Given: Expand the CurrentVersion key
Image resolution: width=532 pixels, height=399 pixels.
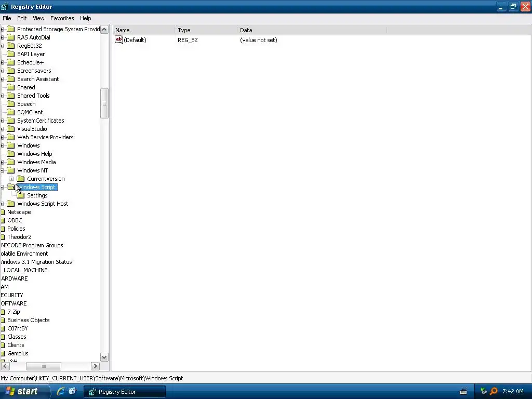Looking at the screenshot, I should (x=11, y=179).
